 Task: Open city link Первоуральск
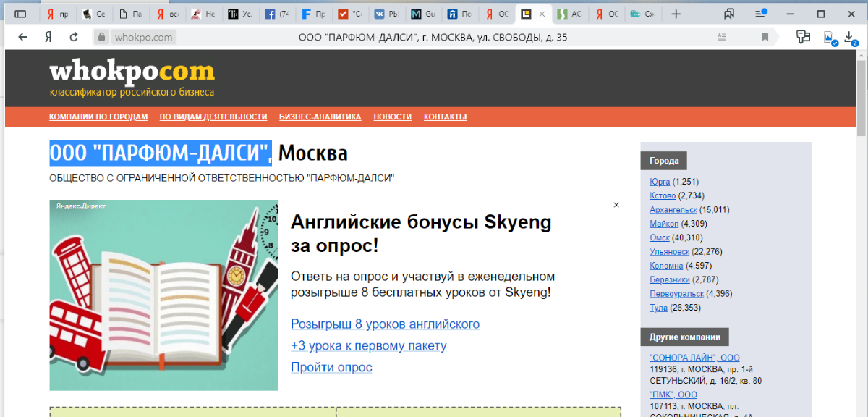676,294
